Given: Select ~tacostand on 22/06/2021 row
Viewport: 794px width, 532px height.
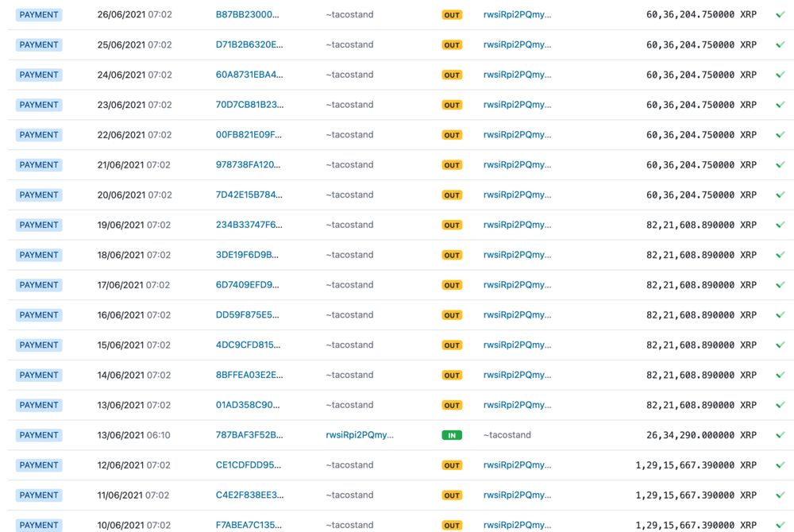Looking at the screenshot, I should click(x=349, y=135).
